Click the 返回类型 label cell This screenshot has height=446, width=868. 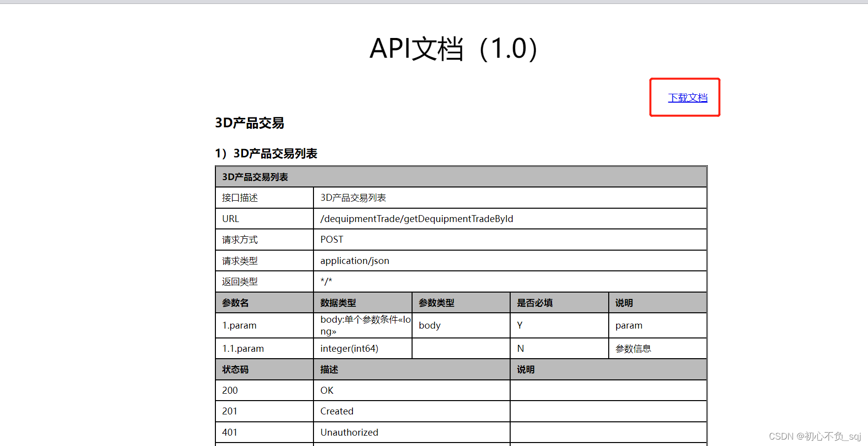264,282
